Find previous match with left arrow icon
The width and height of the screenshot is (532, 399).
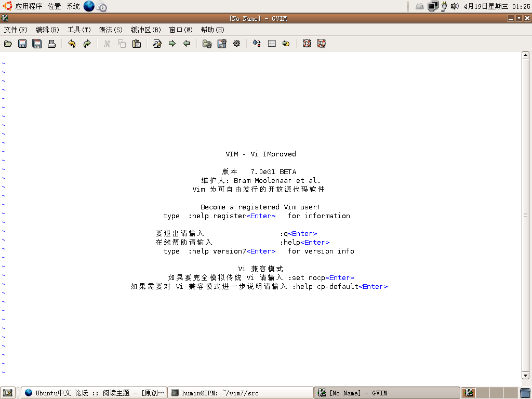pyautogui.click(x=187, y=44)
